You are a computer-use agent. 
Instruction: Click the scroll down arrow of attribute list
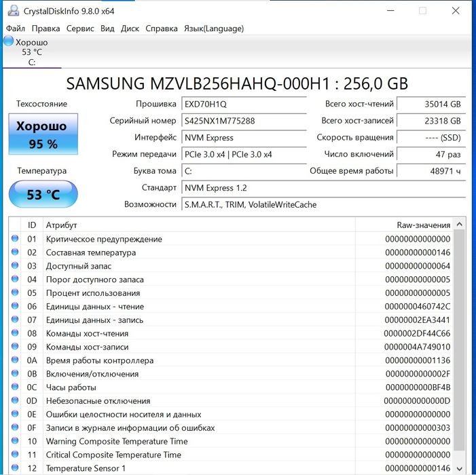coord(459,469)
